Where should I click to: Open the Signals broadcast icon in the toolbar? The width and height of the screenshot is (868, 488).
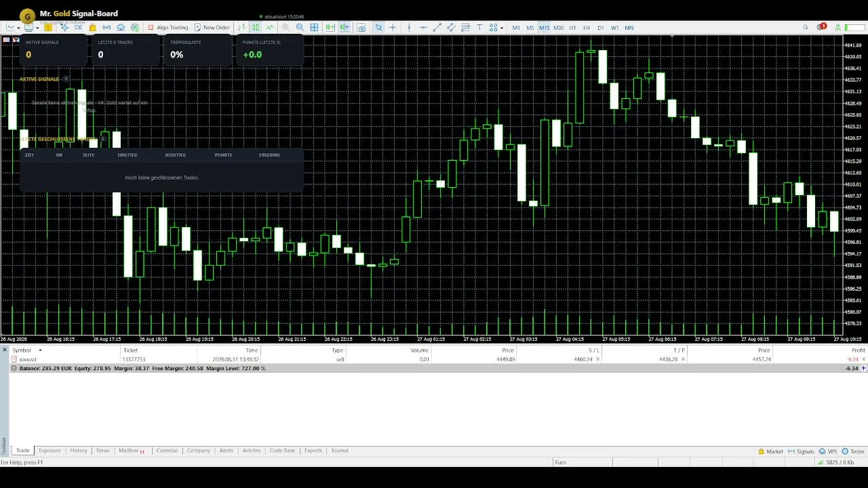coord(106,27)
